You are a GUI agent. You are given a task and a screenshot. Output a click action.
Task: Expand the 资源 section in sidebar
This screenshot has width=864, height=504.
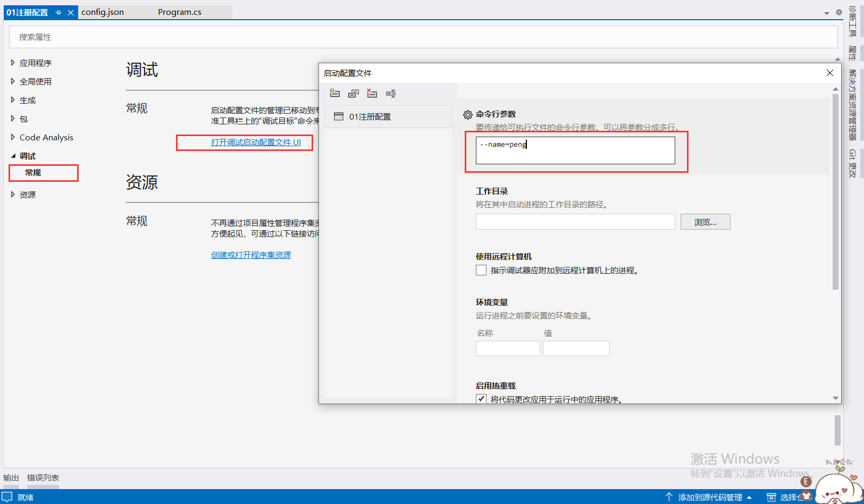pyautogui.click(x=13, y=195)
